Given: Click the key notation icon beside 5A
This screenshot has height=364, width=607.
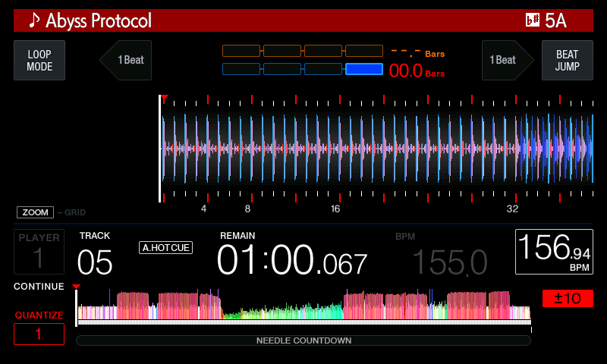Looking at the screenshot, I should tap(533, 20).
